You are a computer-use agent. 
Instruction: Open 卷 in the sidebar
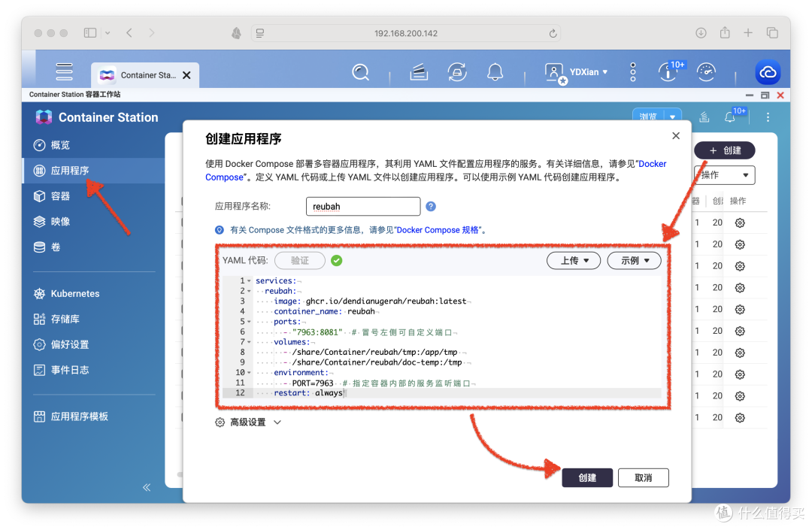[x=93, y=247]
